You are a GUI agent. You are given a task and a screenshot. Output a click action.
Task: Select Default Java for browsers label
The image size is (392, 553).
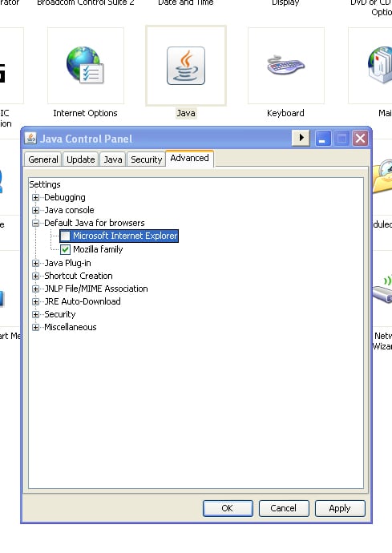pos(95,223)
